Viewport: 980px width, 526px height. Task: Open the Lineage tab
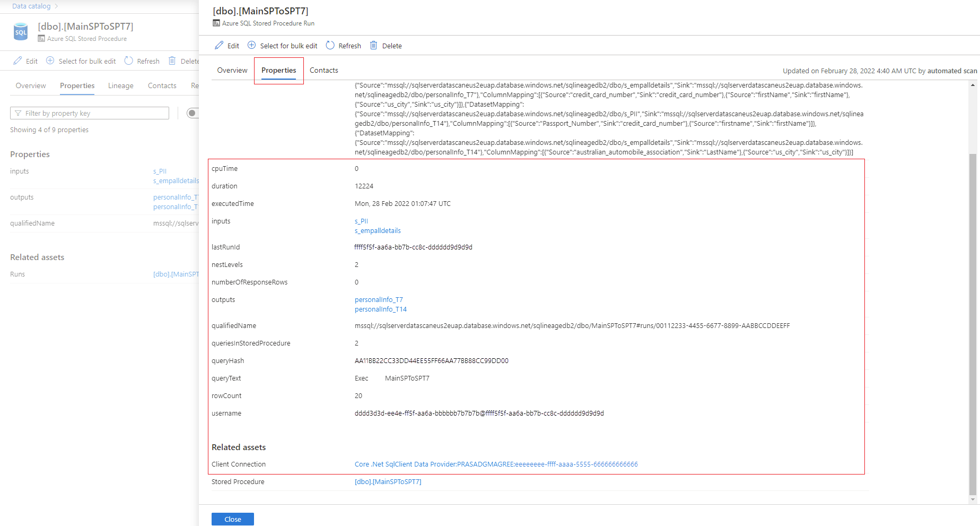(x=121, y=86)
